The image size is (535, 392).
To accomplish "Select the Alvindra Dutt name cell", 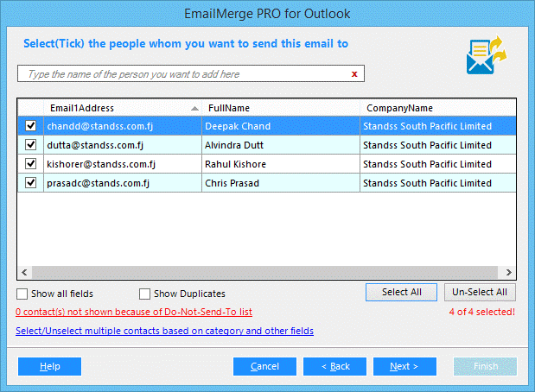I will pos(281,145).
